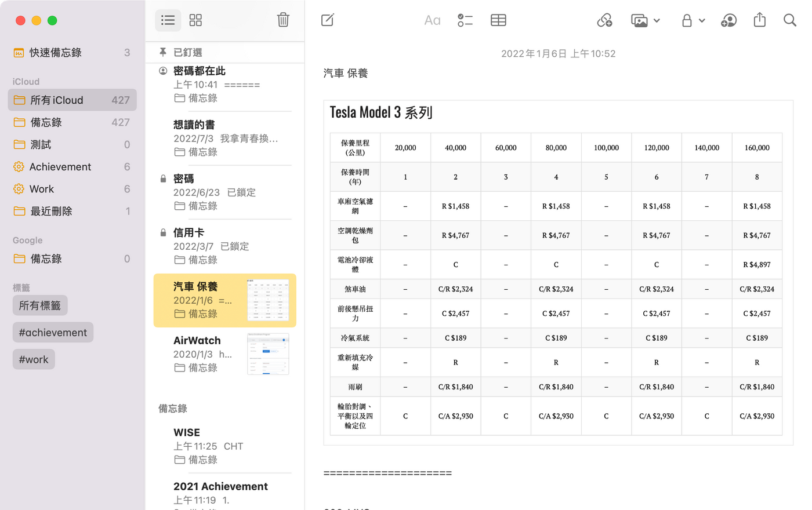Image resolution: width=812 pixels, height=510 pixels.
Task: Click the 汽車 保養 note thumbnail
Action: tap(268, 300)
